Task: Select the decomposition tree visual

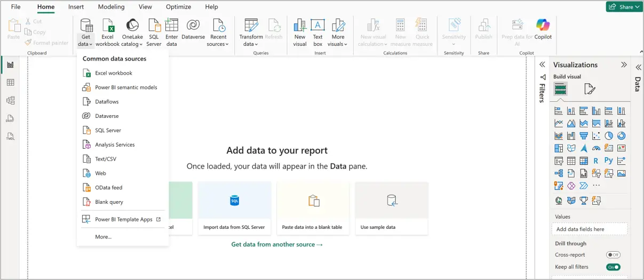Action: pos(559,173)
